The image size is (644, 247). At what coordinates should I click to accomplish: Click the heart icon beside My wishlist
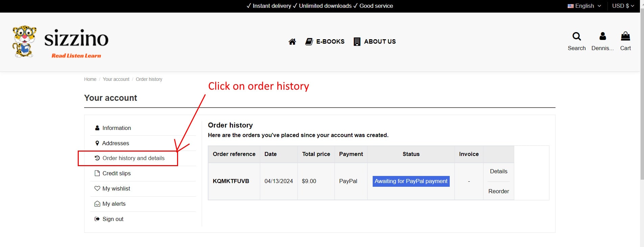97,188
